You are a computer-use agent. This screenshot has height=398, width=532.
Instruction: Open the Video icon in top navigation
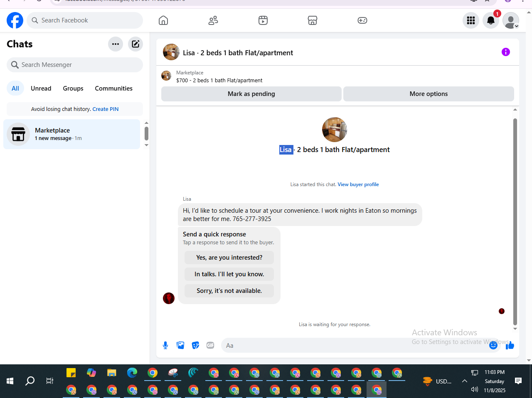tap(263, 20)
